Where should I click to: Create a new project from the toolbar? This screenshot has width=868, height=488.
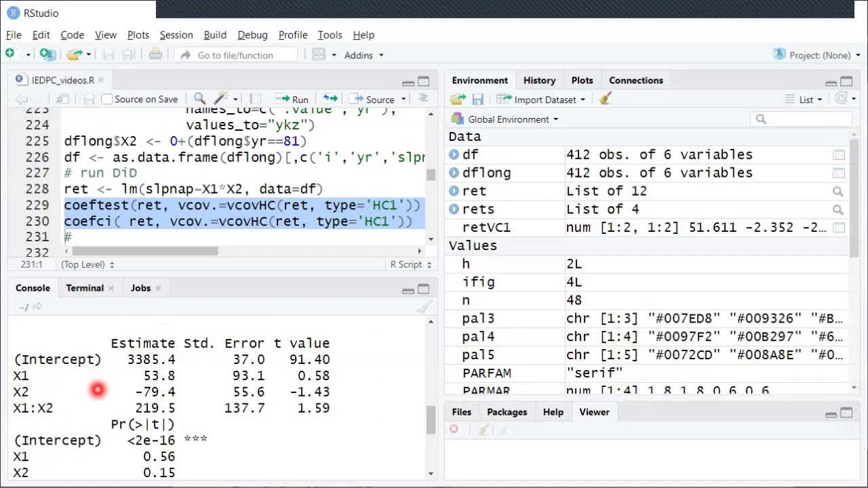point(47,54)
